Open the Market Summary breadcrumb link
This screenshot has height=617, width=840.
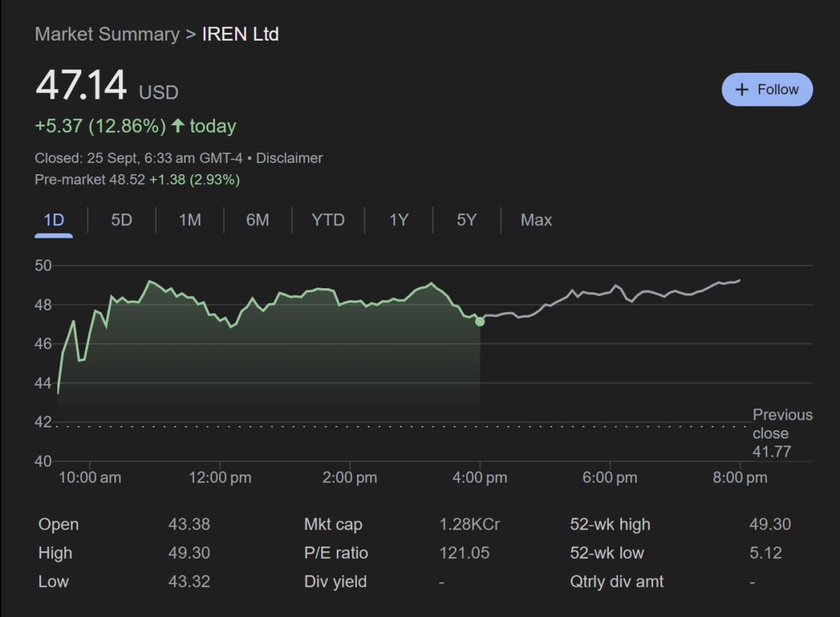(107, 34)
